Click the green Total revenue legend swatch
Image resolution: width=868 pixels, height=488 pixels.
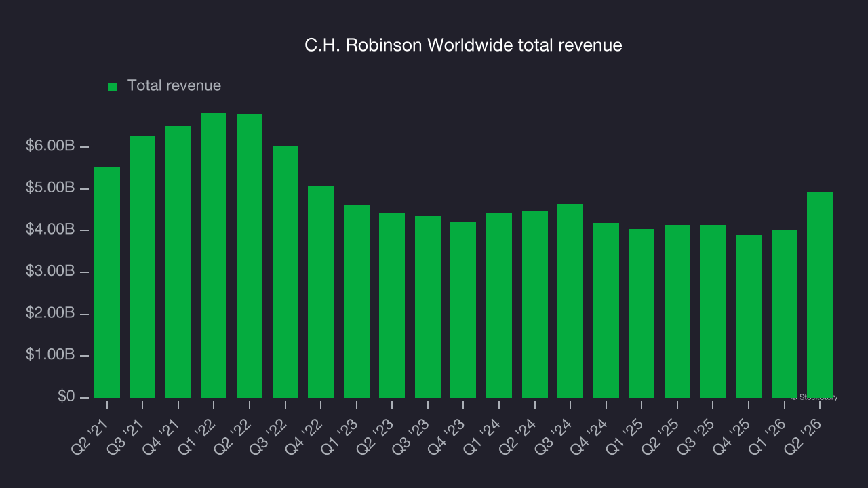pyautogui.click(x=113, y=87)
